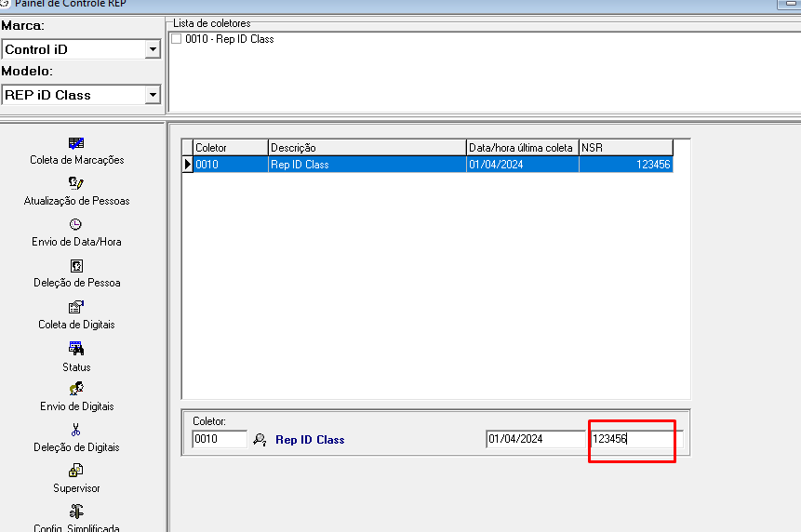
Task: Open Deleção de Pessoa icon
Action: click(x=76, y=266)
